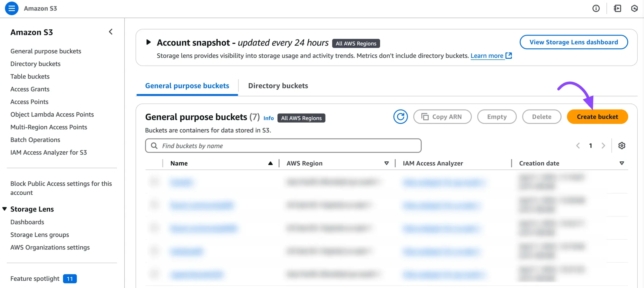Click the IAM Access Analyzer column header
This screenshot has width=644, height=288.
point(433,163)
